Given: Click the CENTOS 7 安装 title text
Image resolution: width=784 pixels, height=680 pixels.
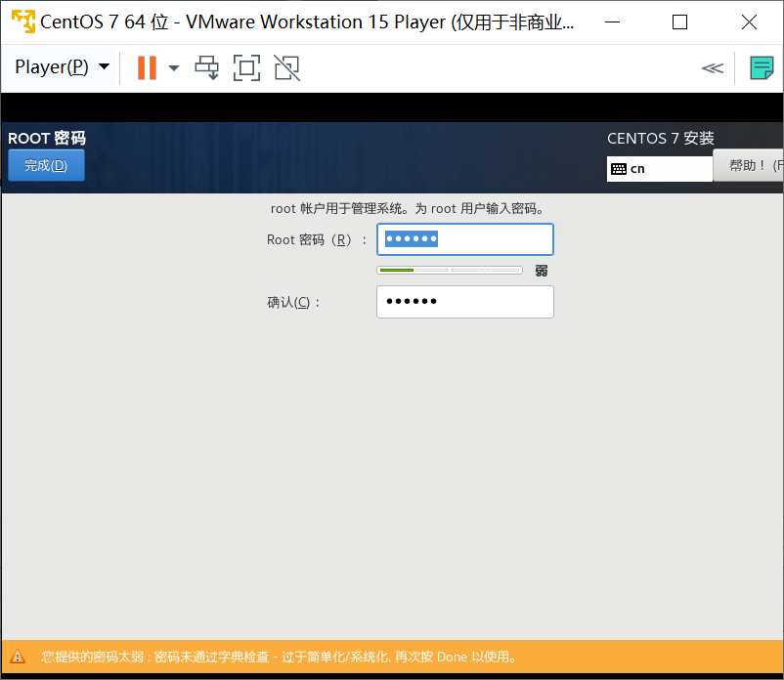Looking at the screenshot, I should click(661, 139).
